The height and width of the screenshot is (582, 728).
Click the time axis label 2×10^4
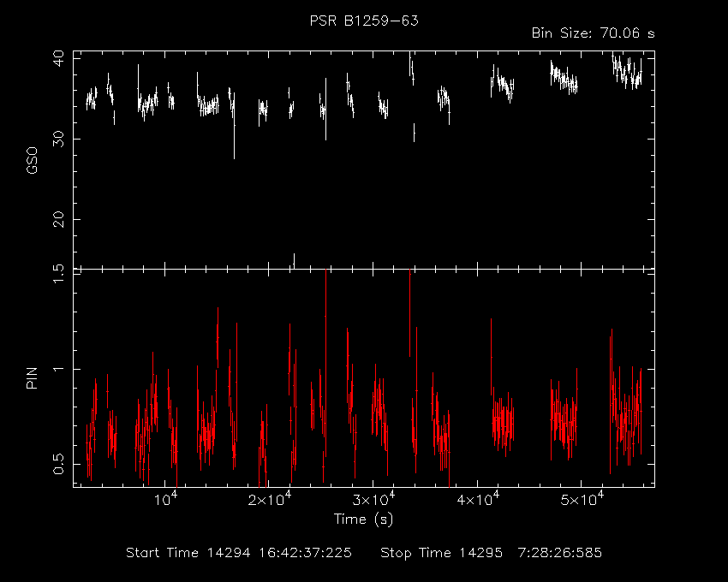269,498
